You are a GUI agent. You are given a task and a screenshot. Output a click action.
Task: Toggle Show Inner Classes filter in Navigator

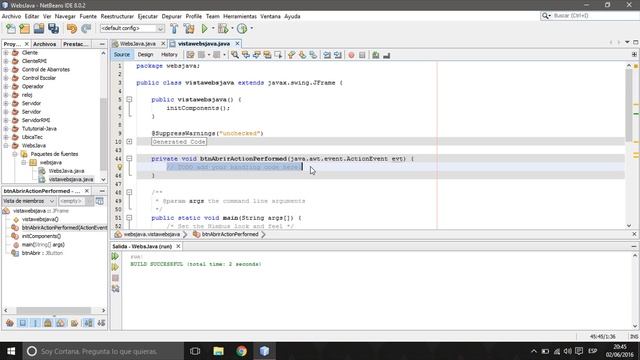click(60, 323)
